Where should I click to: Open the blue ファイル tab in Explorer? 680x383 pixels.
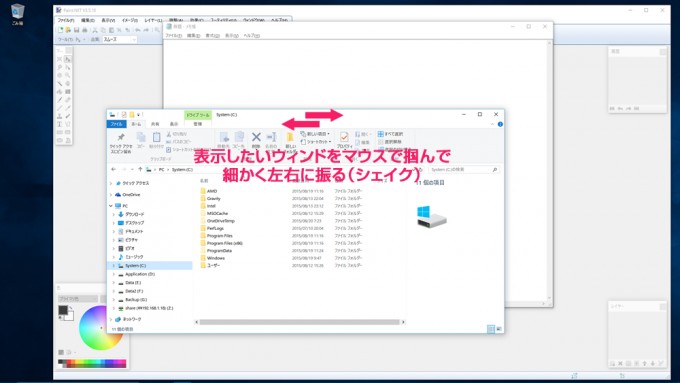[116, 124]
